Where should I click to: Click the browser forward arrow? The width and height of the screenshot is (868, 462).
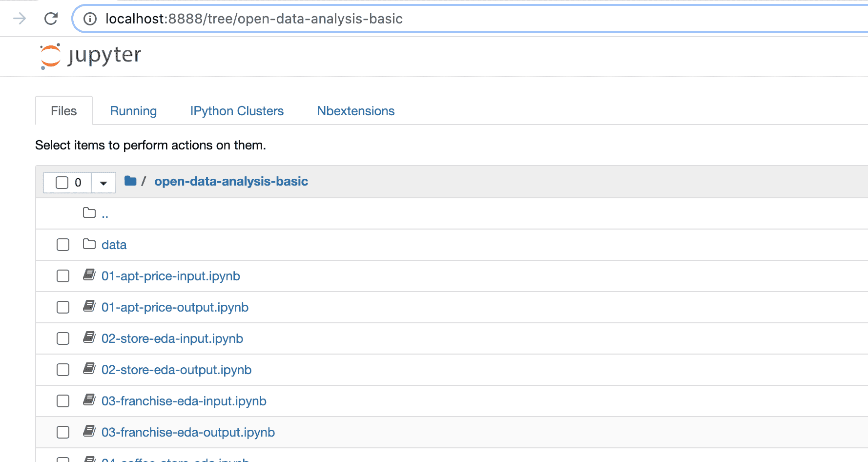pos(20,19)
